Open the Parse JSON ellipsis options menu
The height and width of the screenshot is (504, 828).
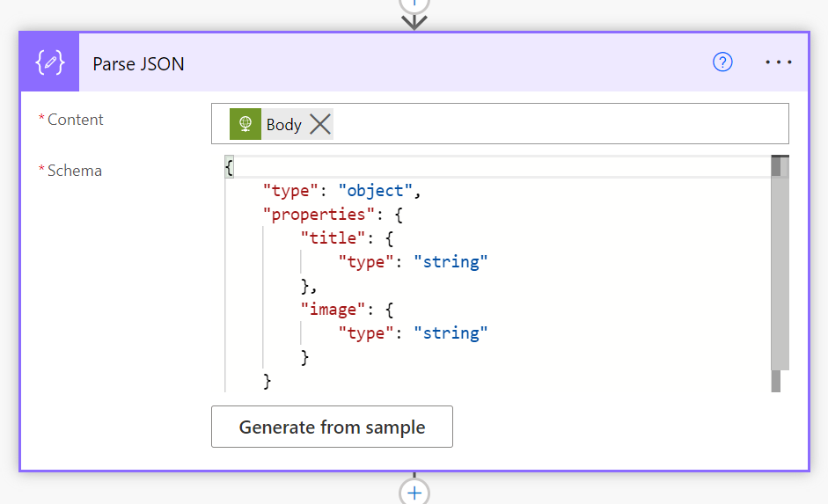click(x=779, y=62)
